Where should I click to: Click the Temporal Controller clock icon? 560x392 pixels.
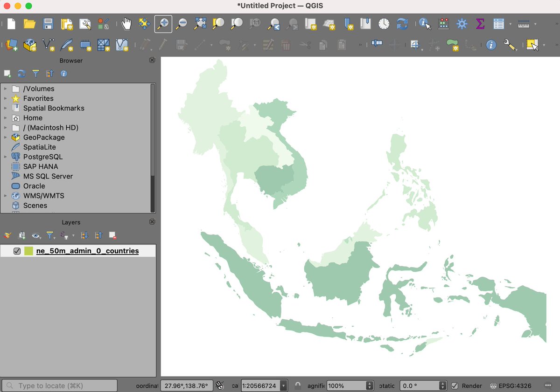click(x=384, y=23)
